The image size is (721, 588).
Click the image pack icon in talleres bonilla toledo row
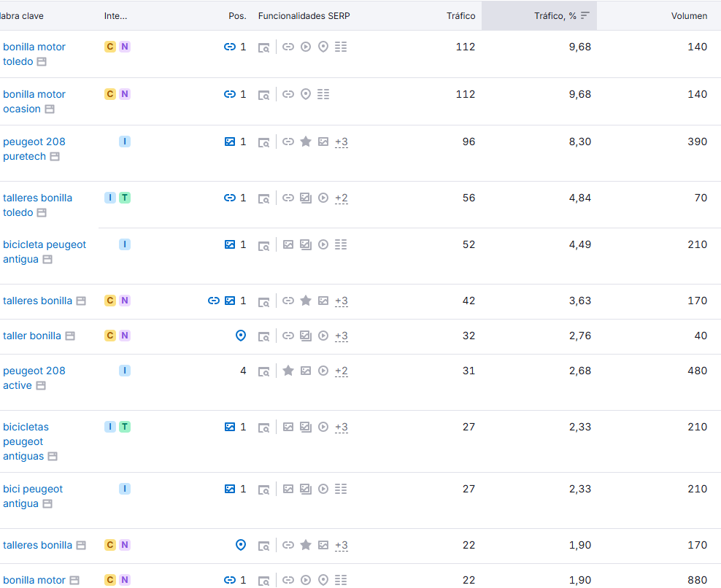(306, 198)
